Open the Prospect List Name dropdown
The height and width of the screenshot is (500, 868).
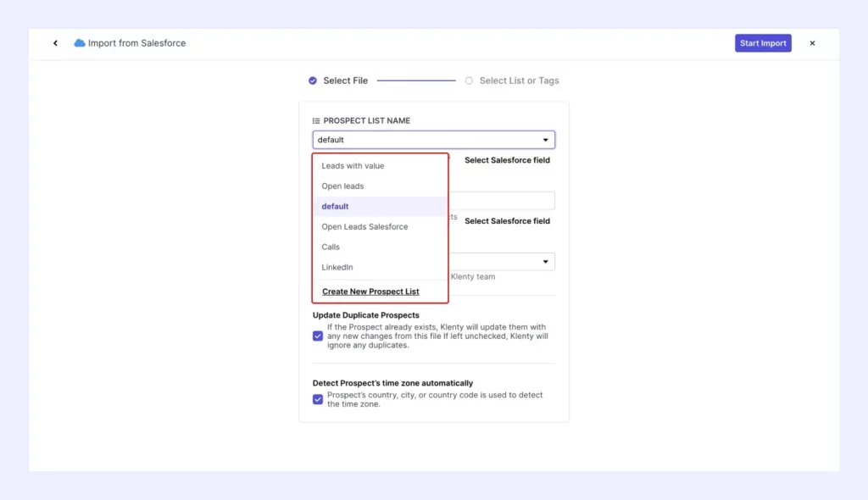pyautogui.click(x=433, y=140)
